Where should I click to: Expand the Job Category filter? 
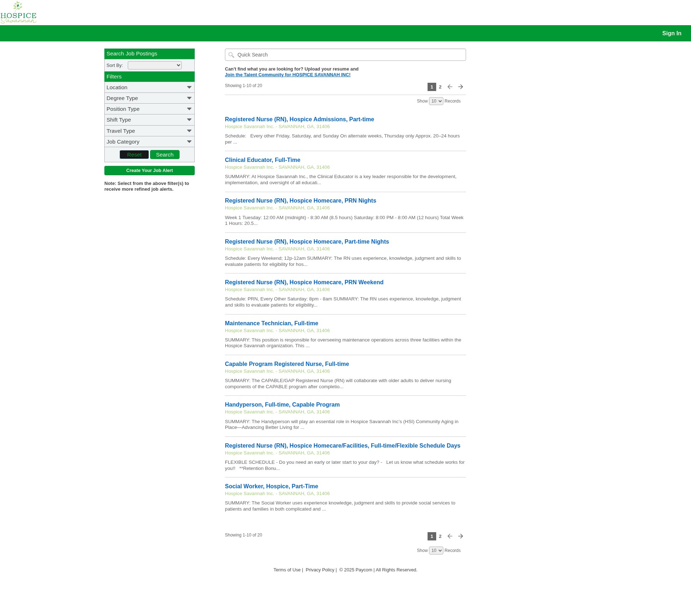149,142
